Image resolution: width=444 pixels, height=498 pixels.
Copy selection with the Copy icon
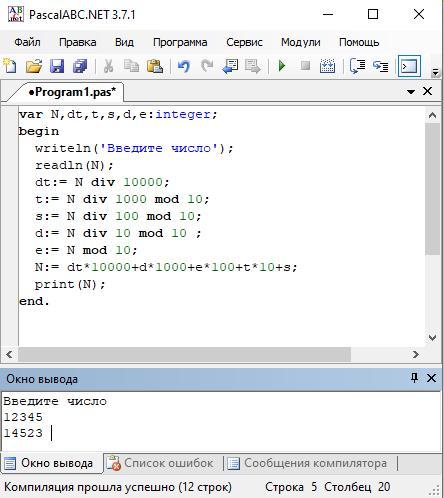[131, 66]
